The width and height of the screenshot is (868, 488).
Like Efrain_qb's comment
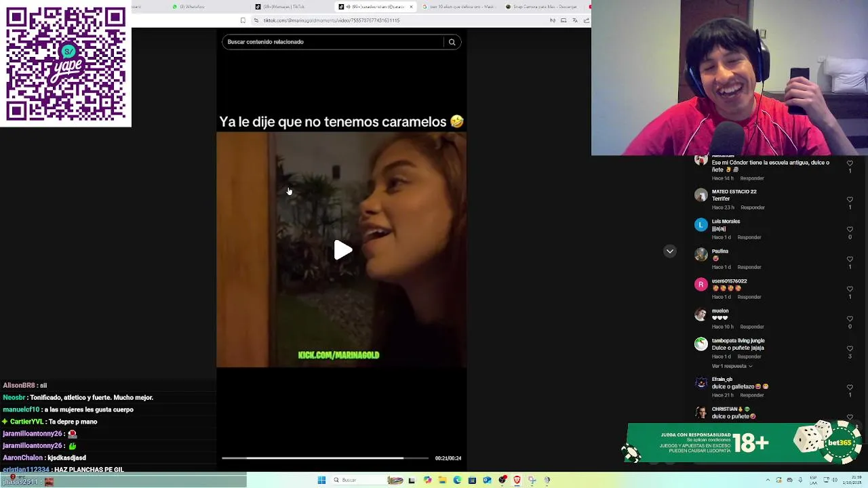tap(850, 387)
